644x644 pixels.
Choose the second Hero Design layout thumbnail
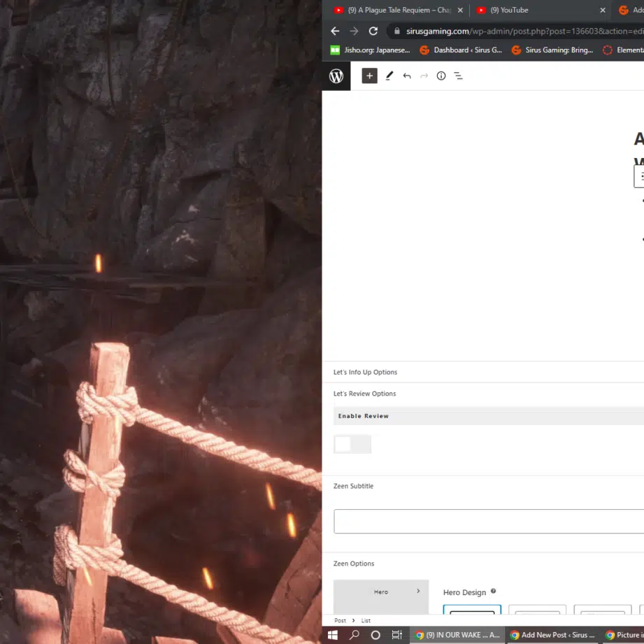[x=537, y=610]
